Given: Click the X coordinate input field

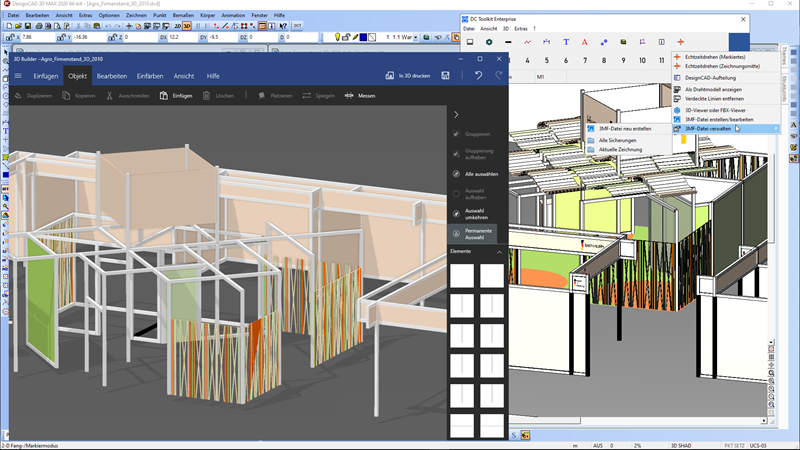Looking at the screenshot, I should [x=39, y=37].
